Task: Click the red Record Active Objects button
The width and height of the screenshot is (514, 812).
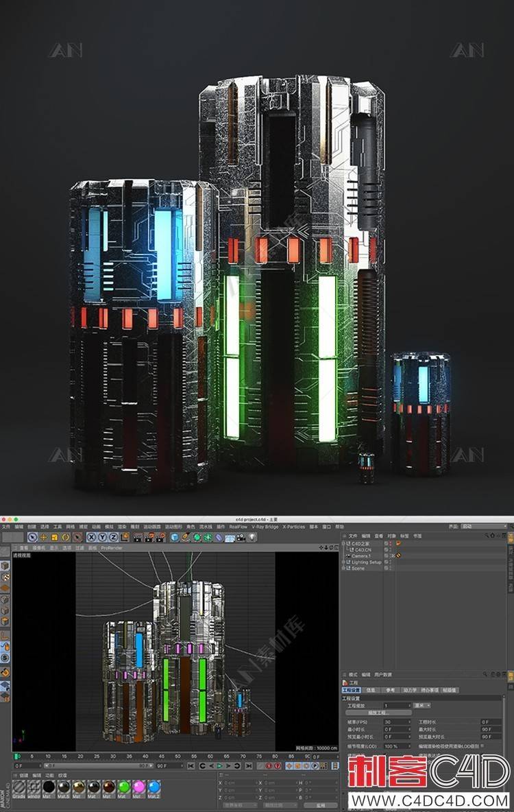Action: (269, 766)
